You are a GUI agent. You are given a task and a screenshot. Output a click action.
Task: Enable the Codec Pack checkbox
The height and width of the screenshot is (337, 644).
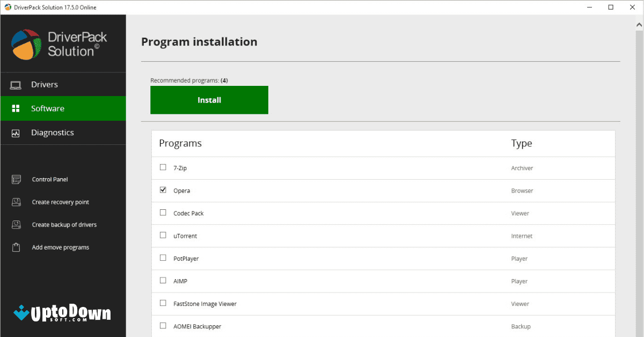(x=163, y=213)
